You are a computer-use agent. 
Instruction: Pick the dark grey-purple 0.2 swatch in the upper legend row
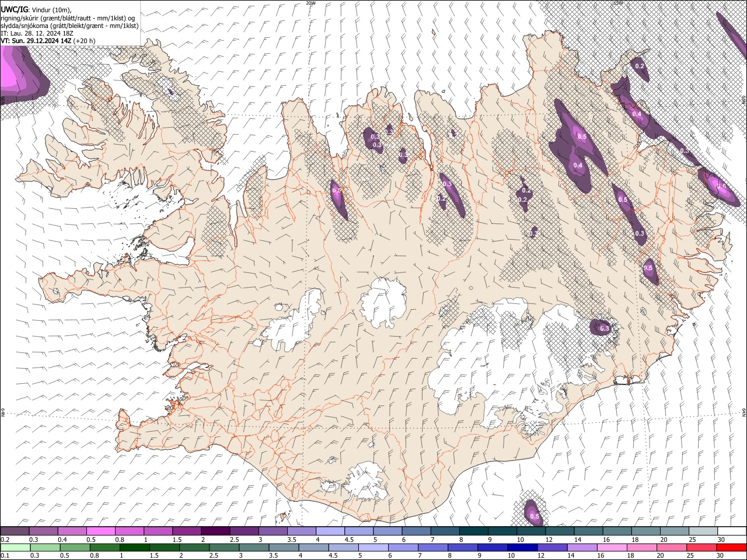[x=15, y=531]
